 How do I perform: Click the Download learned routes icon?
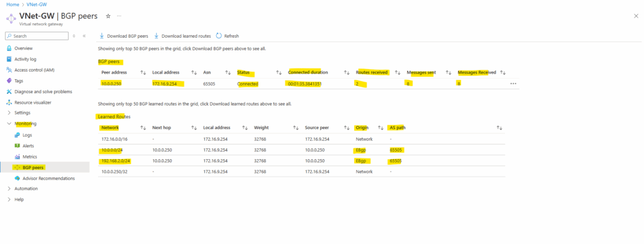pyautogui.click(x=156, y=36)
